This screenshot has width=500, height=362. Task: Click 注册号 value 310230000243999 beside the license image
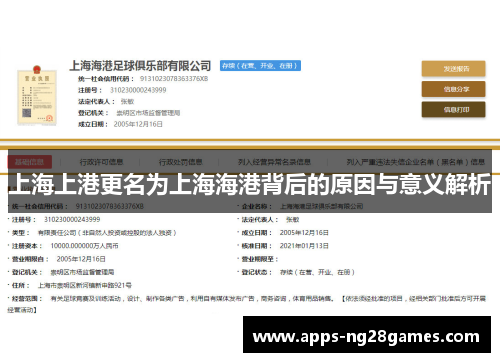[138, 90]
